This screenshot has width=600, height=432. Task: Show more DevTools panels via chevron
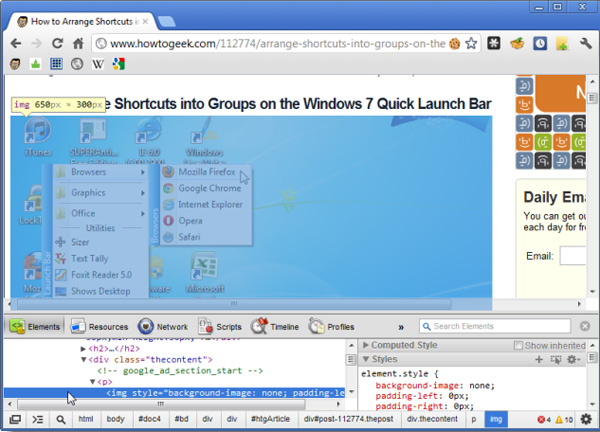[401, 327]
